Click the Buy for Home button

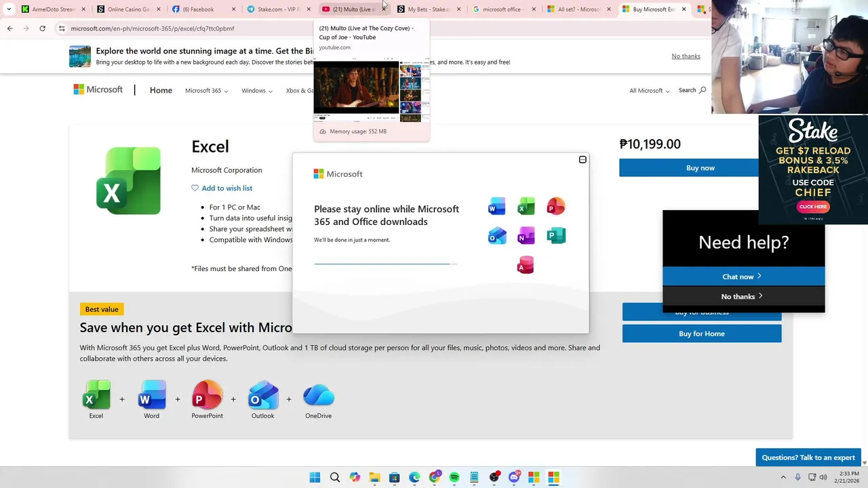(x=701, y=333)
